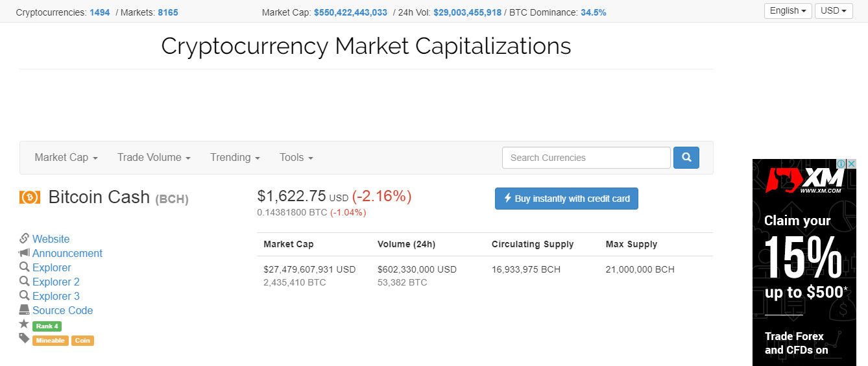Click the magnifier search button
The image size is (868, 366).
pos(686,158)
